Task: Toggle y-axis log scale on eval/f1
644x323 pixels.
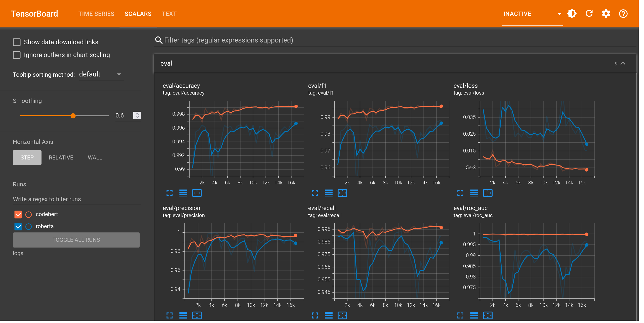Action: 329,193
